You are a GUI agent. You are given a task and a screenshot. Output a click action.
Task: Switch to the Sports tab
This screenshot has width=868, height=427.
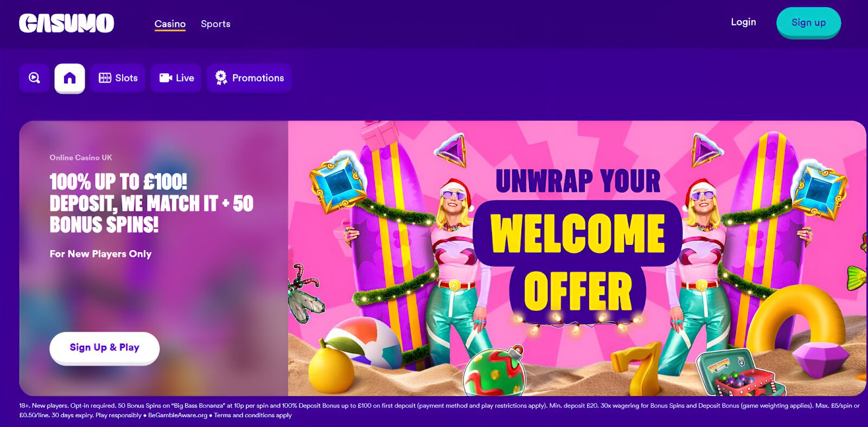point(215,24)
